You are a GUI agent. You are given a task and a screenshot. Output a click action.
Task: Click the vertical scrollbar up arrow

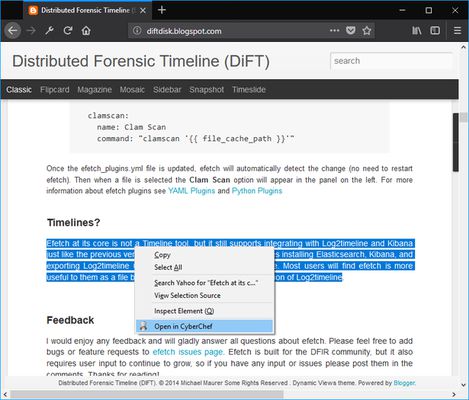[x=463, y=47]
